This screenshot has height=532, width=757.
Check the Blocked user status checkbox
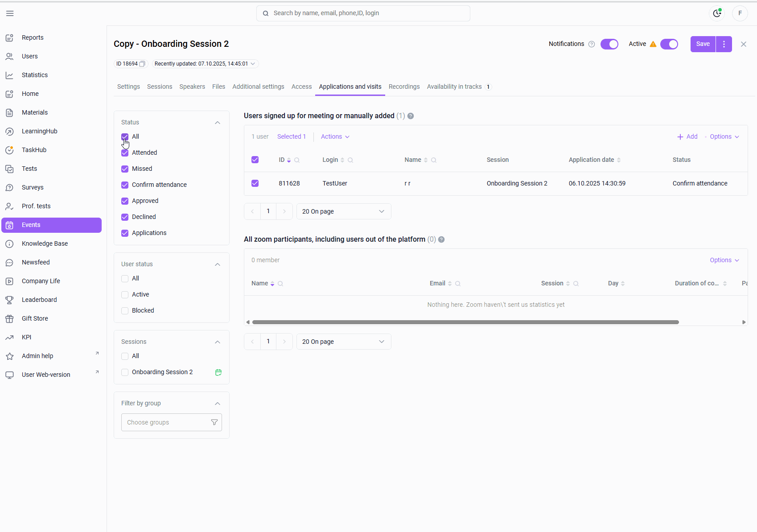[125, 311]
